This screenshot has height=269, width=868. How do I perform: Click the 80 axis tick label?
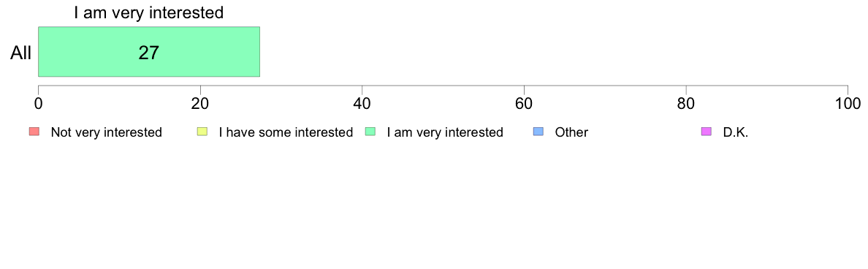686,104
